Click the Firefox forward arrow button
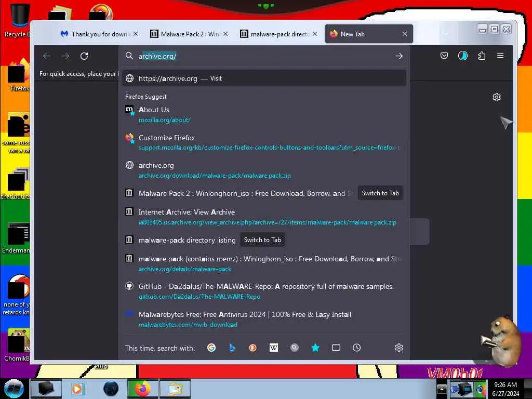 pyautogui.click(x=65, y=56)
